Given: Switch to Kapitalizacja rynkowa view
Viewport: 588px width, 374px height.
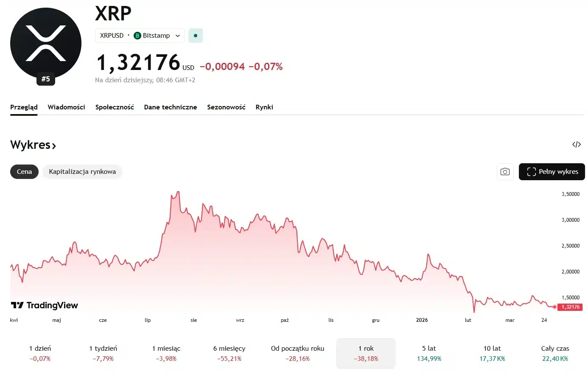Looking at the screenshot, I should (x=82, y=172).
